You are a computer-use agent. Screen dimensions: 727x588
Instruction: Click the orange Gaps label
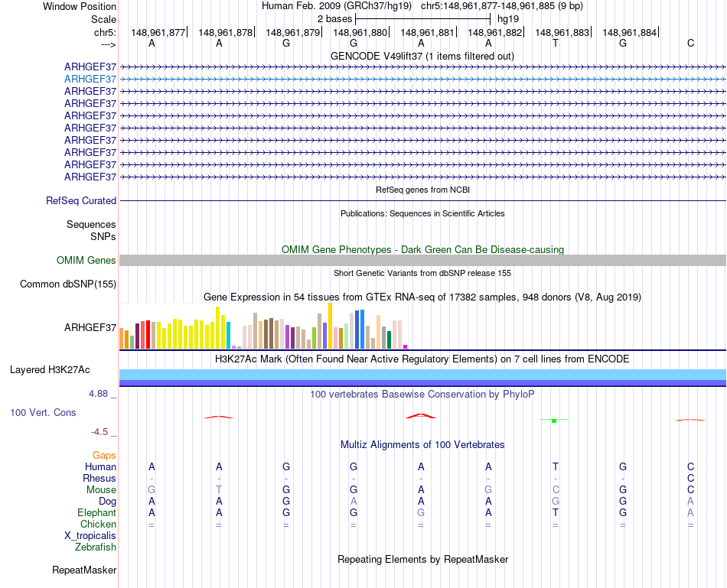point(104,456)
